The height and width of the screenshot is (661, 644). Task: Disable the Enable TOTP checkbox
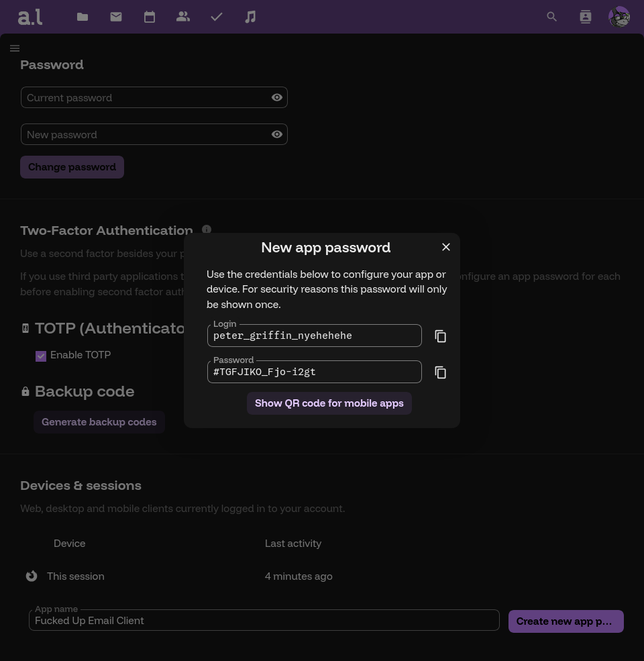point(41,356)
